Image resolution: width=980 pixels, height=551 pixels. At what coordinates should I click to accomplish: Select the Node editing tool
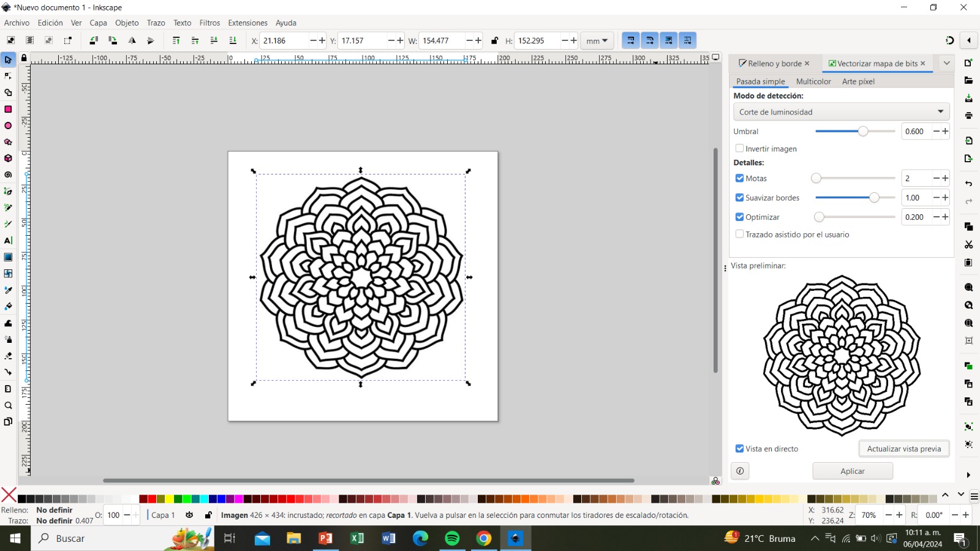[8, 76]
